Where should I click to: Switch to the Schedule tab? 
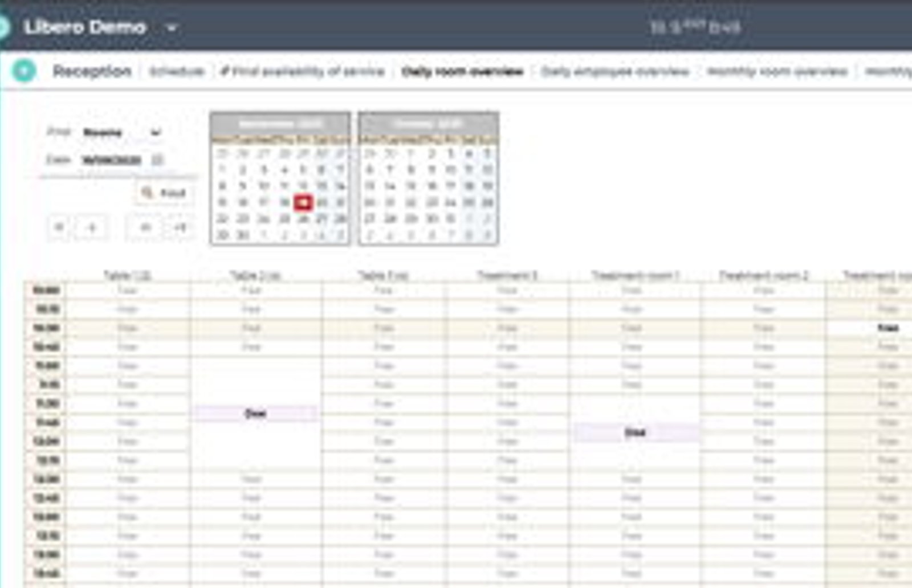tap(177, 71)
